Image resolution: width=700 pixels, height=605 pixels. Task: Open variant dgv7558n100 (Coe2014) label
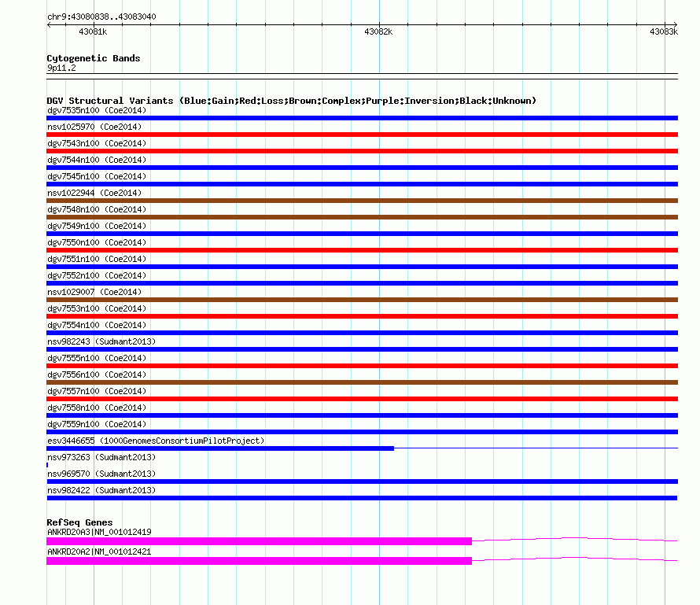coord(97,408)
